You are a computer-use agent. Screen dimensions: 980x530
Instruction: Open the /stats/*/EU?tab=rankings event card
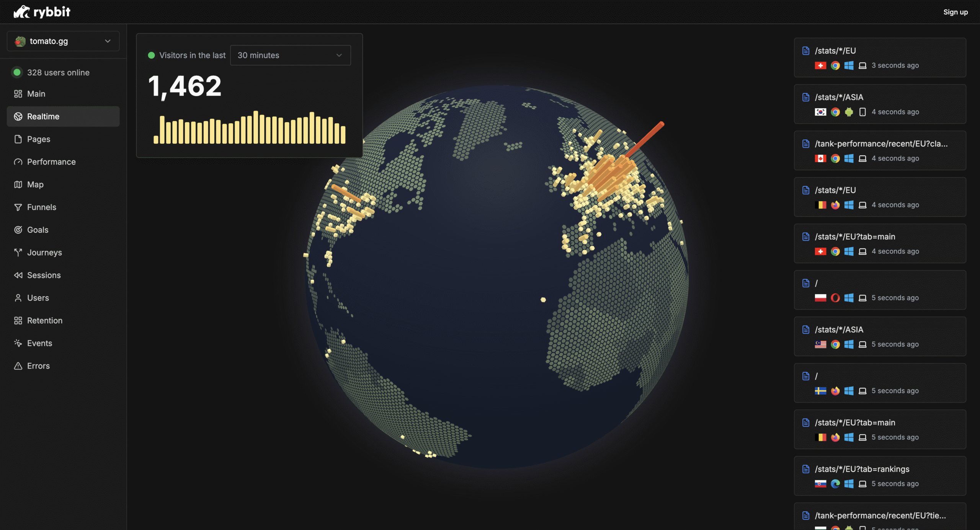coord(879,476)
